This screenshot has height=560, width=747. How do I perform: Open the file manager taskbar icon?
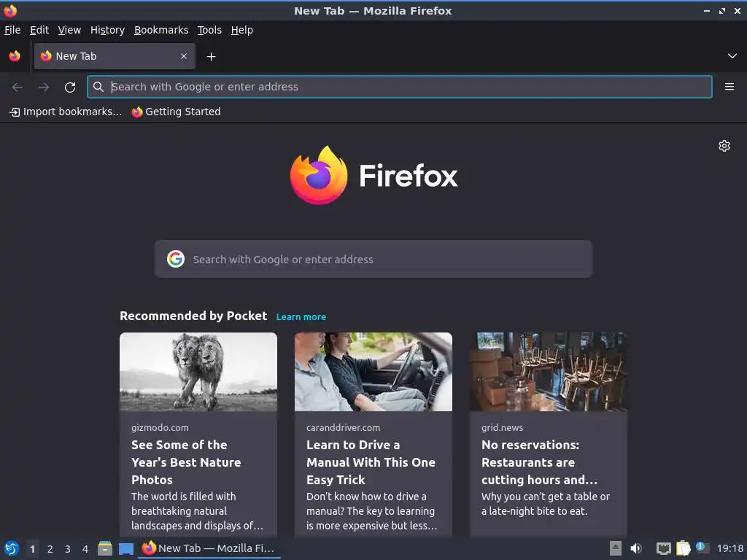(105, 548)
